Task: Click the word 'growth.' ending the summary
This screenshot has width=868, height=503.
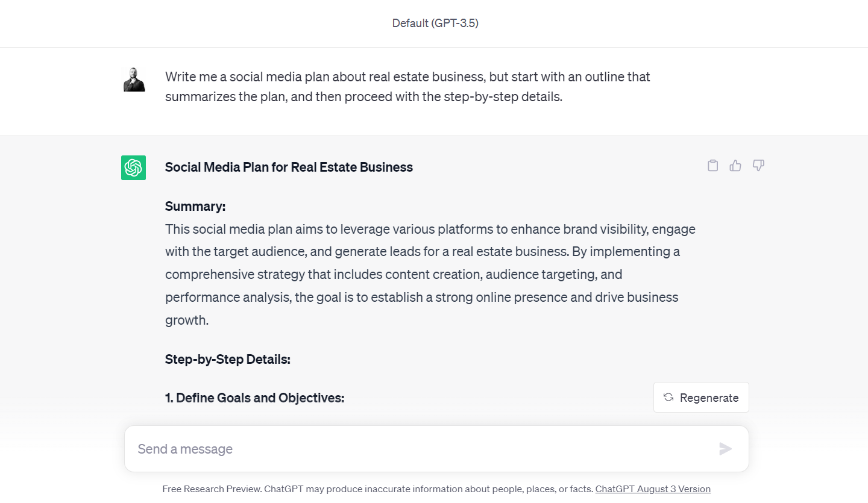Action: (187, 320)
